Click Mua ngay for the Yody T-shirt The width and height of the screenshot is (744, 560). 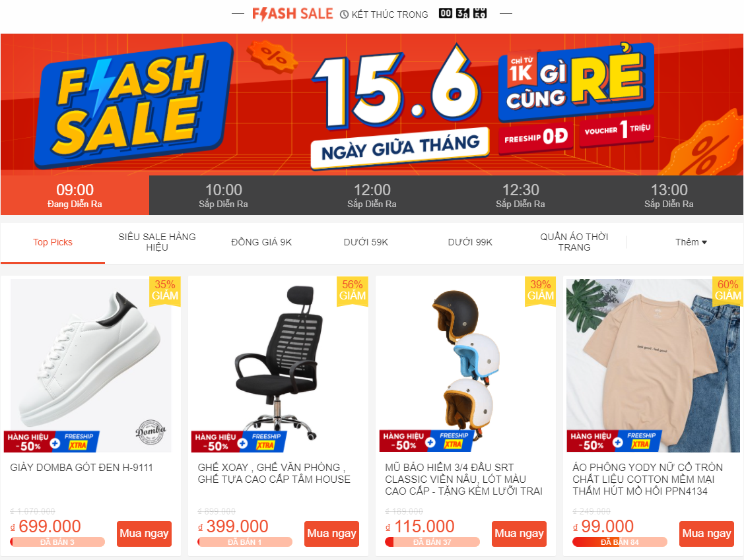pos(706,534)
